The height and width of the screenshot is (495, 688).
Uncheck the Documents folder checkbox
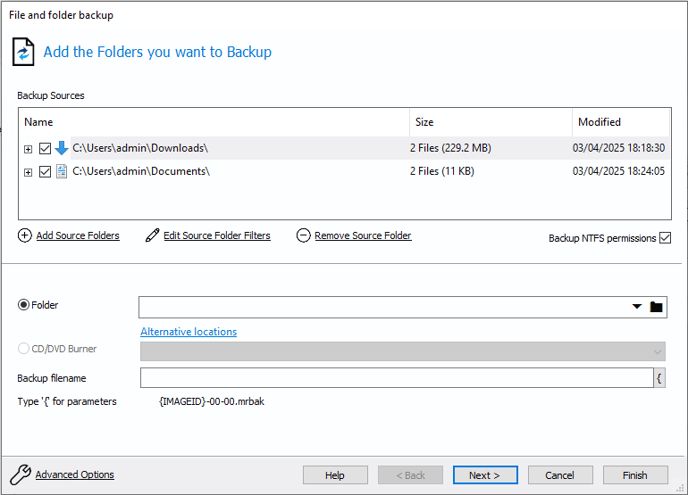(45, 172)
